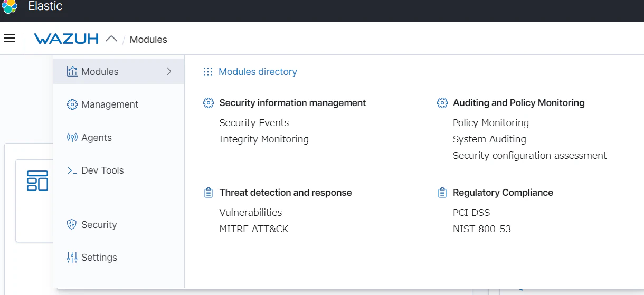Click the Regulatory Compliance clipboard icon
The height and width of the screenshot is (295, 644).
[442, 193]
